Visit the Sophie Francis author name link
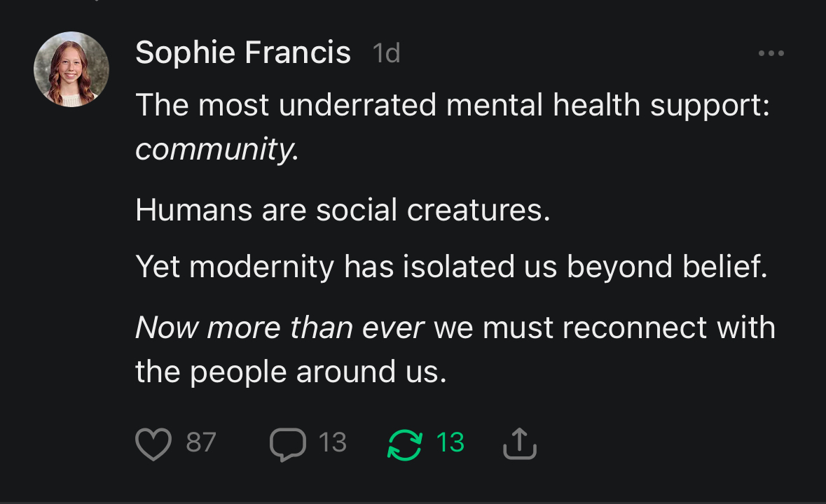Screen dimensions: 826x504 (x=243, y=52)
